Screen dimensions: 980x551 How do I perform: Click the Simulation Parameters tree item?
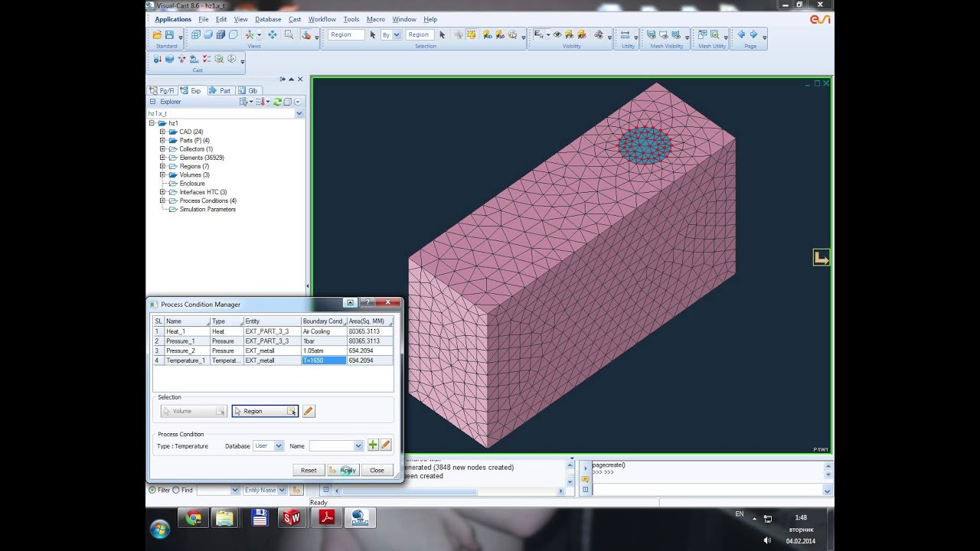[x=207, y=209]
